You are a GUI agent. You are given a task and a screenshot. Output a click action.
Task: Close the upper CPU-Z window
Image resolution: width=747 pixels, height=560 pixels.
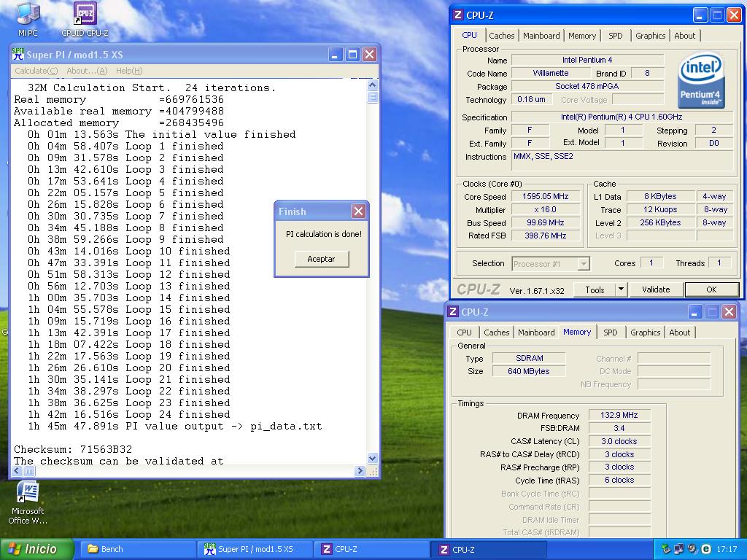coord(734,15)
